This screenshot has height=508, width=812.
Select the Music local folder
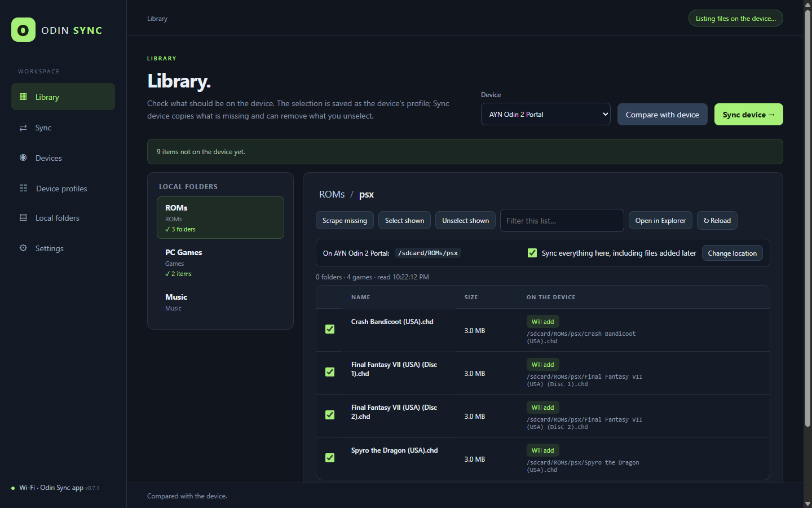[220, 302]
